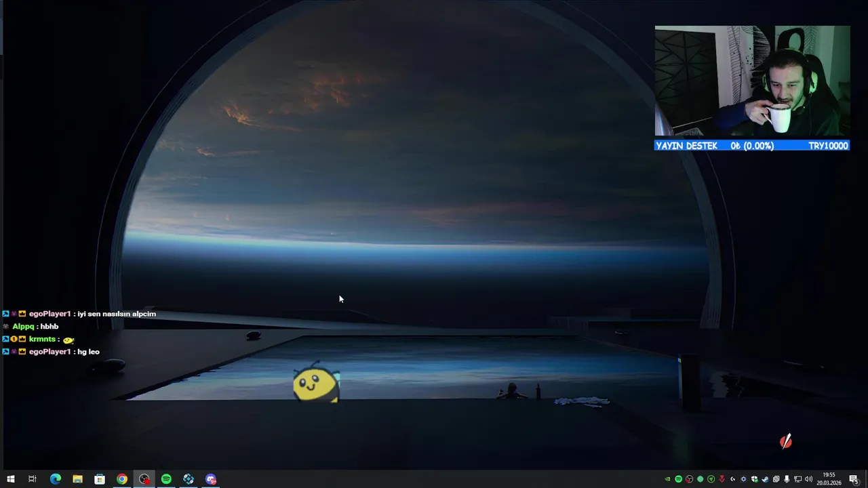Click the YAYIN DESTEK donation goal bar

coord(752,145)
